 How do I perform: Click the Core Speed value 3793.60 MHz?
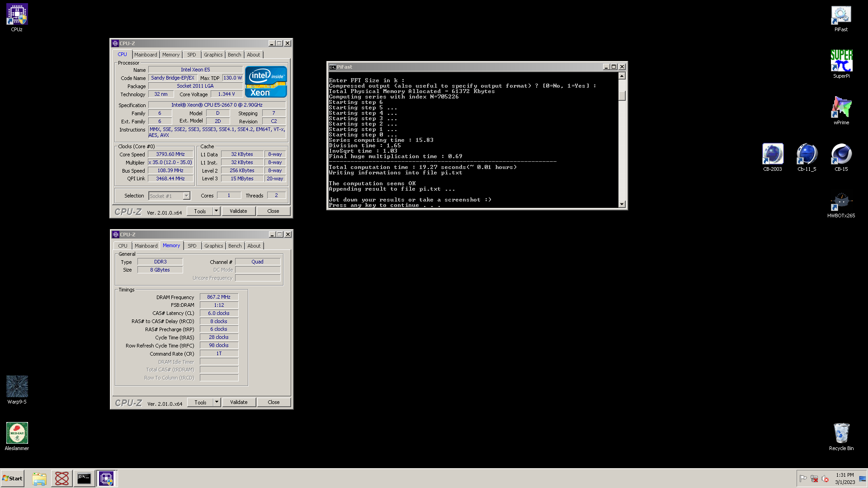point(170,154)
